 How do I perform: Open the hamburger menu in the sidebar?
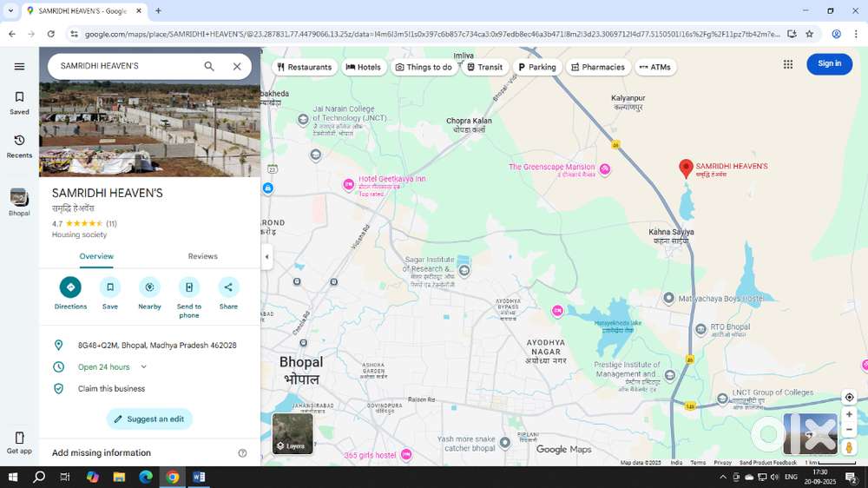click(19, 67)
